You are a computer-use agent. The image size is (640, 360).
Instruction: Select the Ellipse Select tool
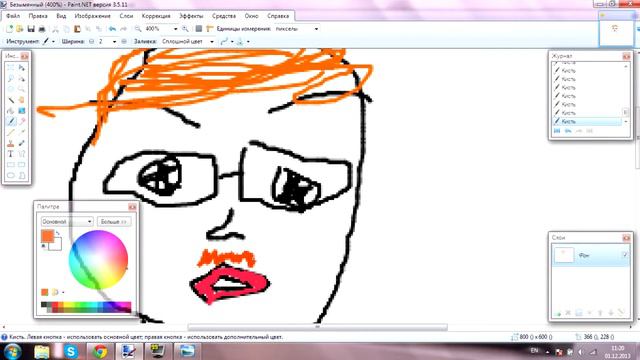click(x=11, y=89)
